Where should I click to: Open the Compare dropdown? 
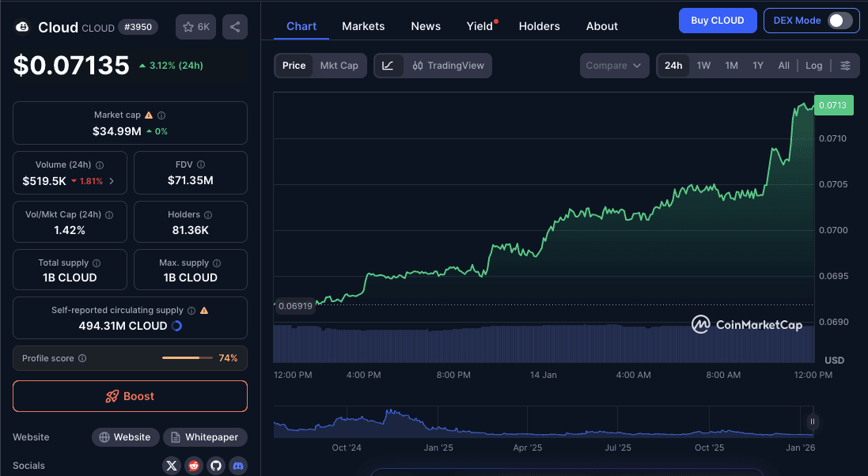614,65
